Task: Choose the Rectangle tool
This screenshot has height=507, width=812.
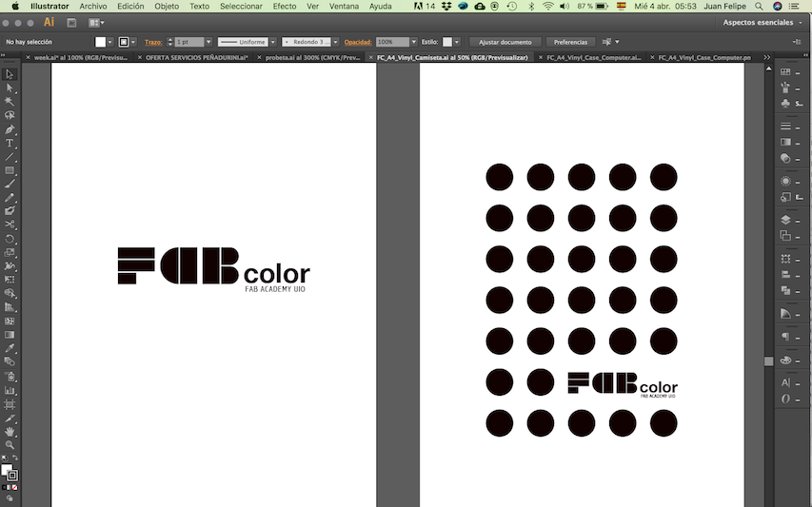Action: 10,170
